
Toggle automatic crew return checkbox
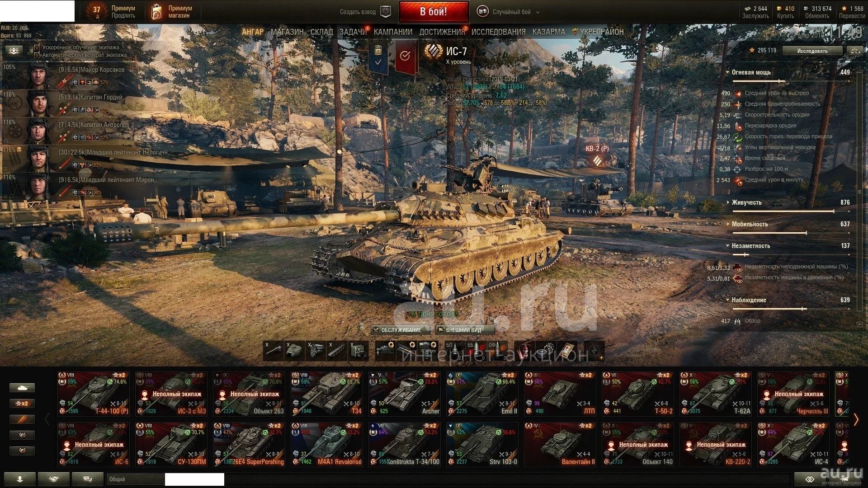[38, 55]
